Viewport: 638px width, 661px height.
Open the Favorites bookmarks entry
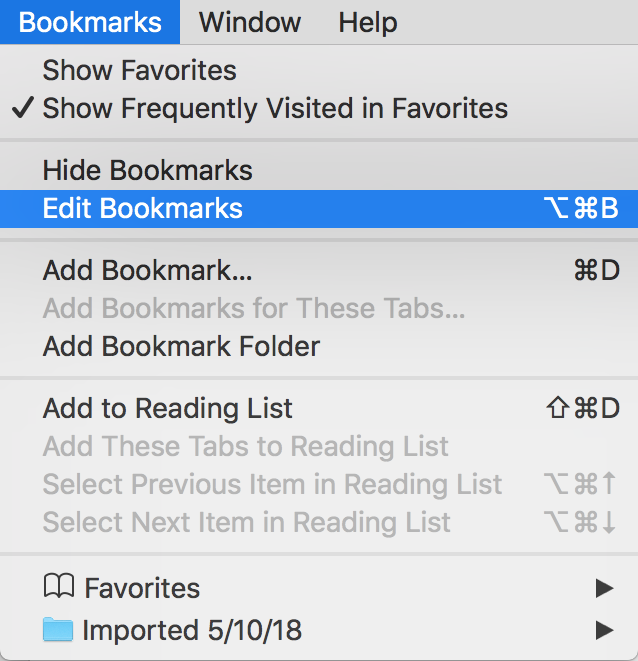pos(142,588)
